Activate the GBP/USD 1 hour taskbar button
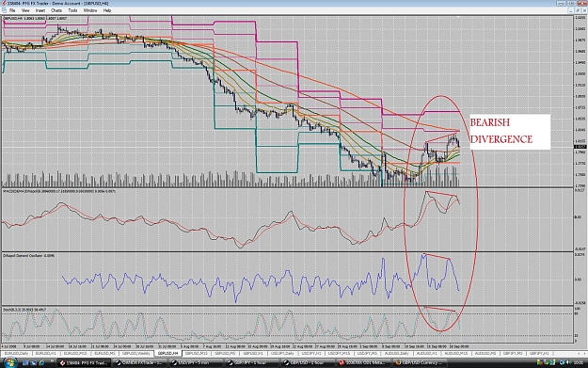 tap(308, 362)
